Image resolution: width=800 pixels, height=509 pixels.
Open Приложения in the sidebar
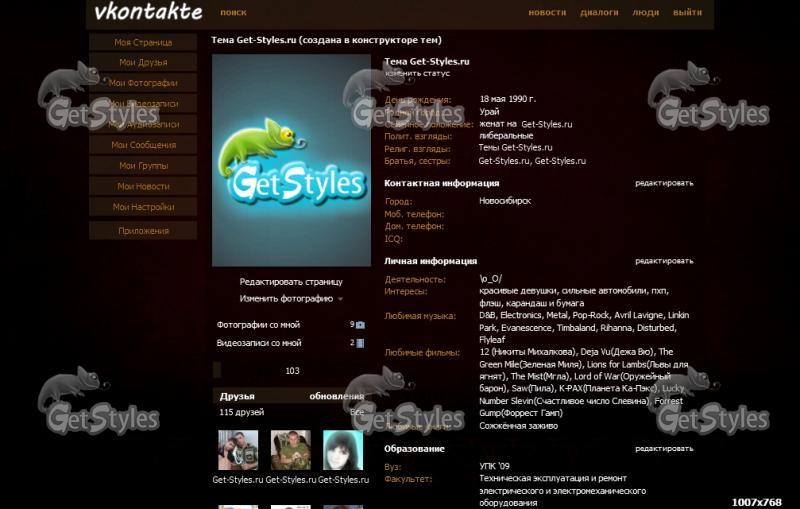coord(143,231)
